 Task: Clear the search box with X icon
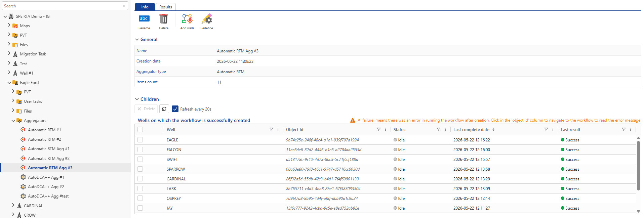point(124,6)
